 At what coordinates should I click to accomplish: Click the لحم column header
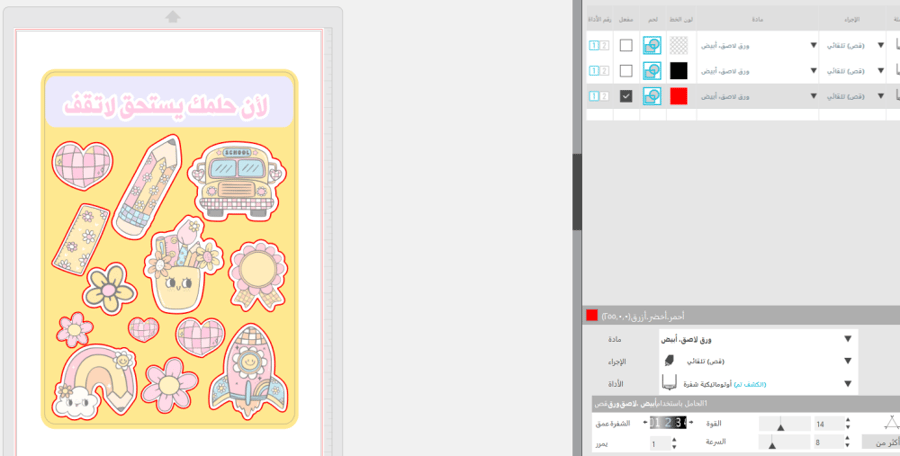(x=653, y=20)
